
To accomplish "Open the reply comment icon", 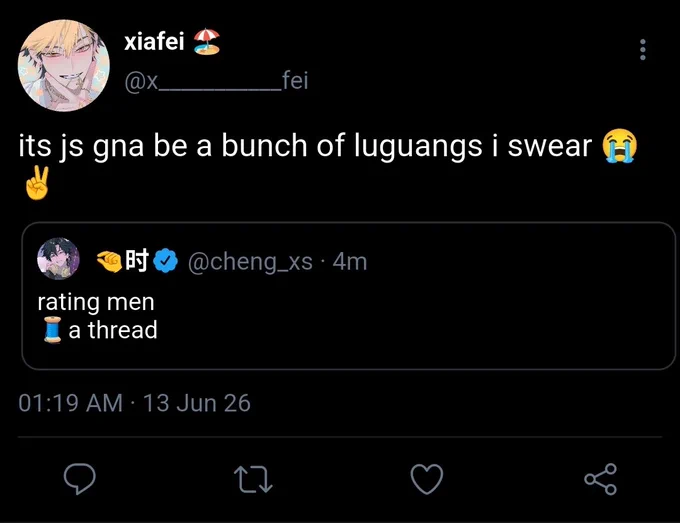I will coord(80,478).
